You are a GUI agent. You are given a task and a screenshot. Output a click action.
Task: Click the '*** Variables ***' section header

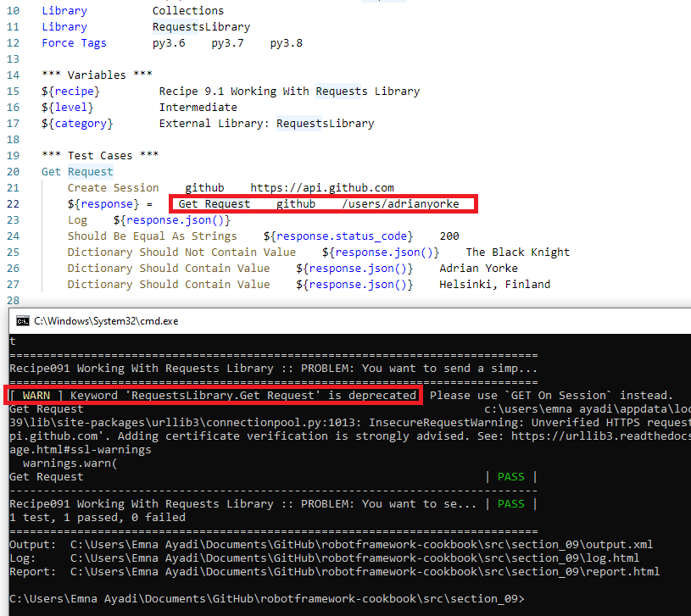(x=97, y=75)
